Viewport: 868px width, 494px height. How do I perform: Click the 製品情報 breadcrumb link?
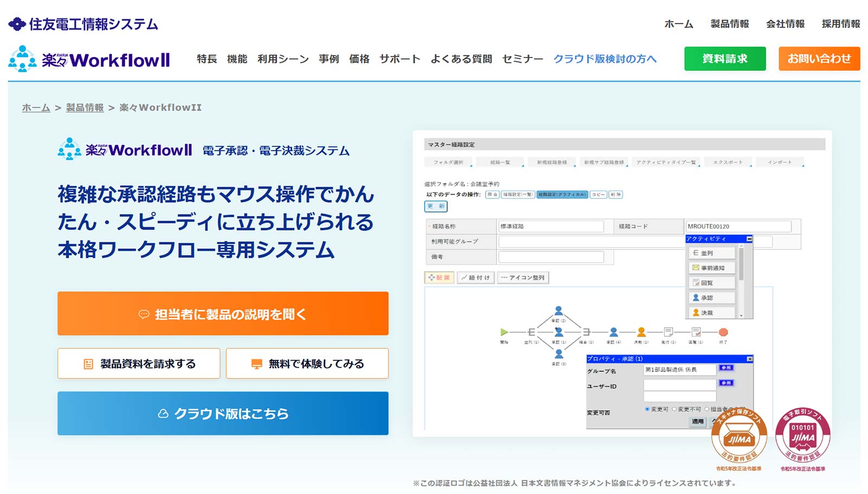[85, 107]
